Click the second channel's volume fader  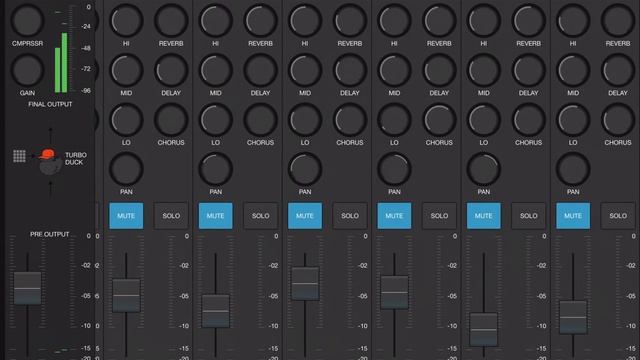point(216,311)
